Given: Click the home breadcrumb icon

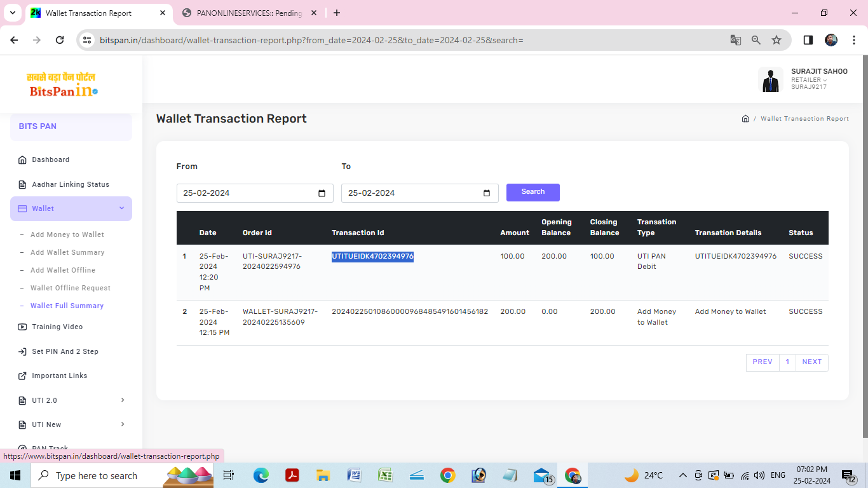Looking at the screenshot, I should pos(745,119).
